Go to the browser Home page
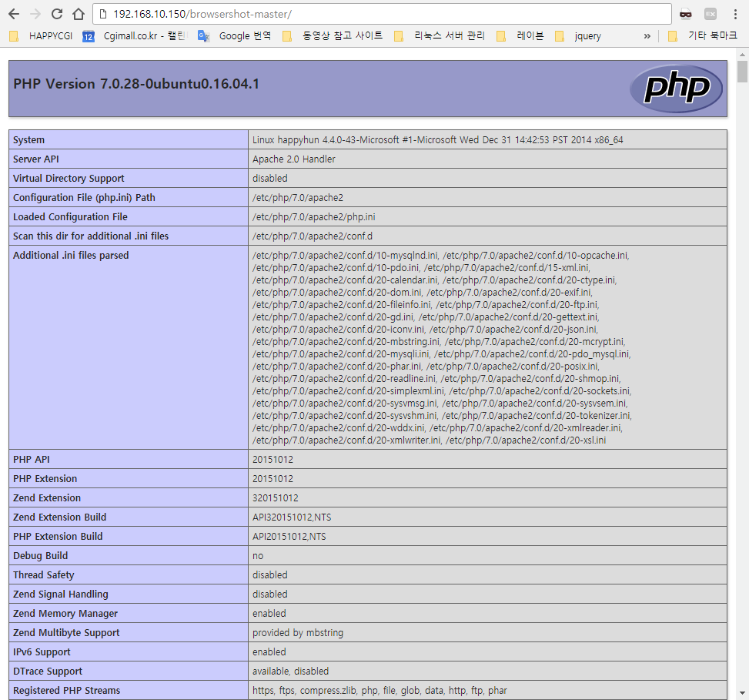 pos(79,15)
